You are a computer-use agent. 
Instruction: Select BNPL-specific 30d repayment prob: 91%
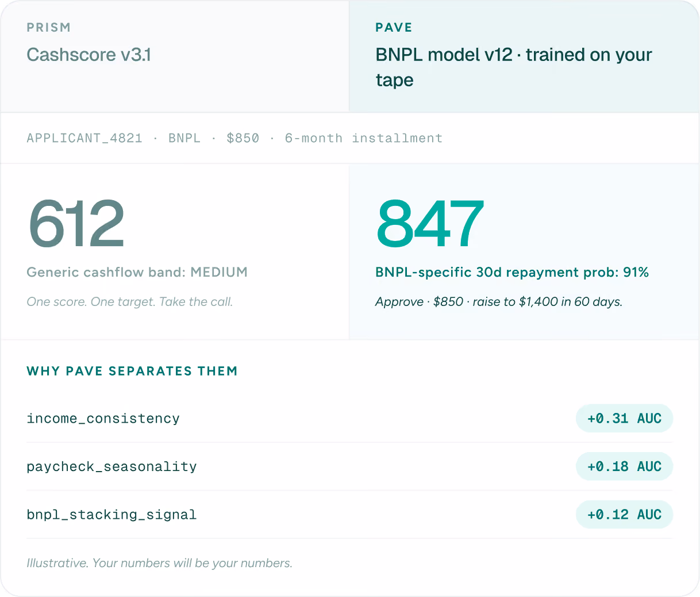click(512, 272)
